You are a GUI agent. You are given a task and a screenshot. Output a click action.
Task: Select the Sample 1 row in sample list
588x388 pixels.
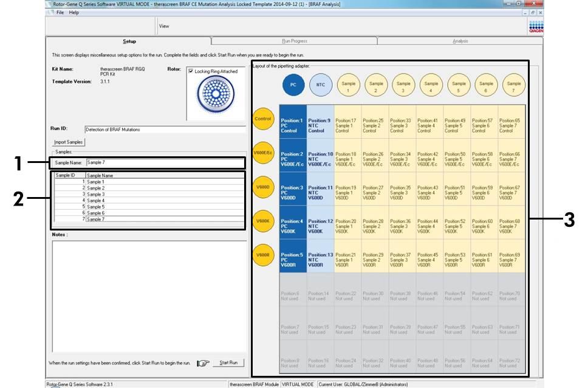click(x=149, y=182)
